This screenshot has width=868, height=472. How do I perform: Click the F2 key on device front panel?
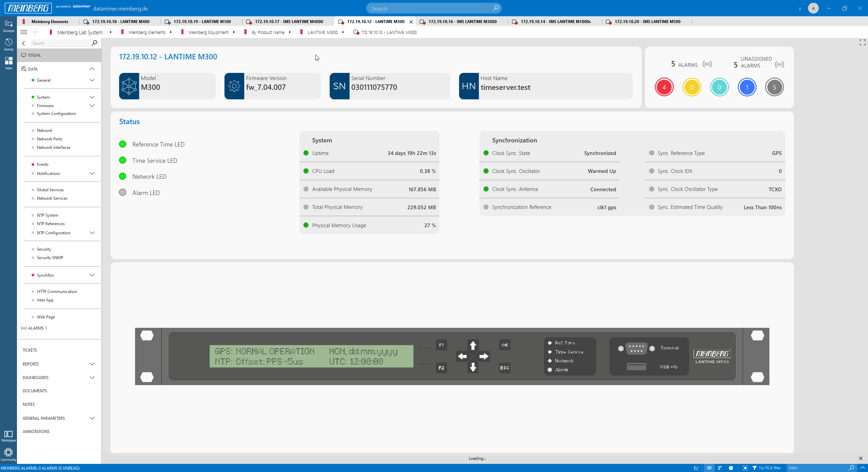click(x=441, y=368)
